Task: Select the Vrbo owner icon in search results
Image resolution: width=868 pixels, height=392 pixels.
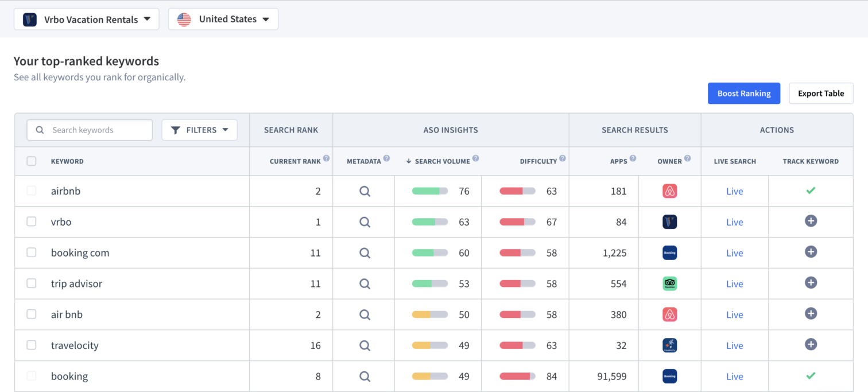Action: pos(669,222)
